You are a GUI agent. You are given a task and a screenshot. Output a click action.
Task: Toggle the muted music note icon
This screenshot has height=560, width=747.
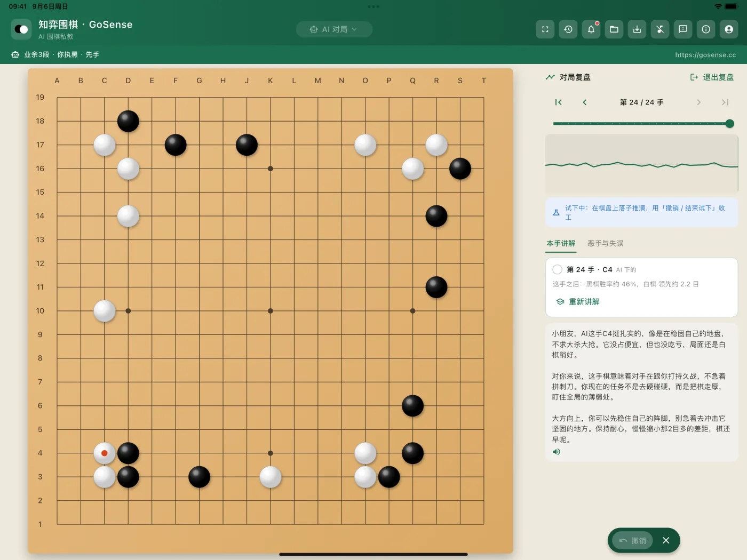[660, 29]
